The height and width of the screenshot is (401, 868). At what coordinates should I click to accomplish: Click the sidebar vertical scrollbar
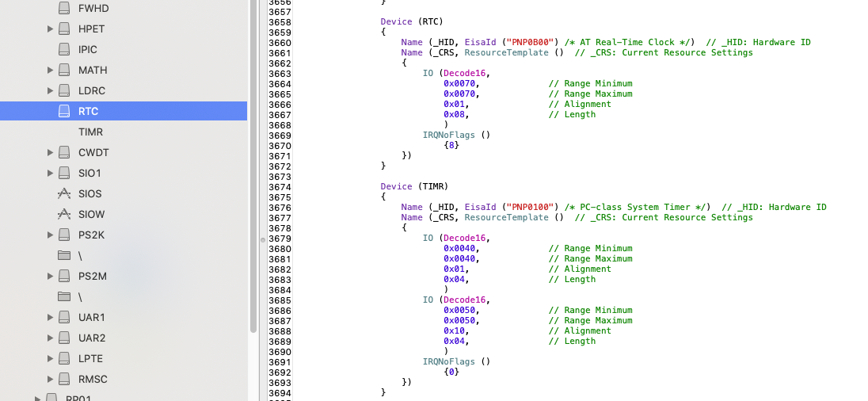(253, 166)
